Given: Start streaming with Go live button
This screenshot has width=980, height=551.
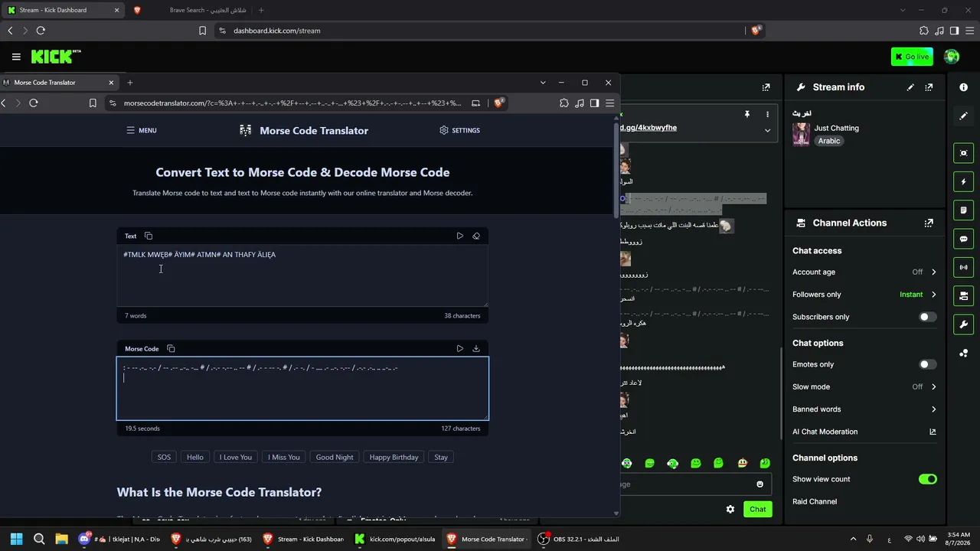Looking at the screenshot, I should pos(912,57).
